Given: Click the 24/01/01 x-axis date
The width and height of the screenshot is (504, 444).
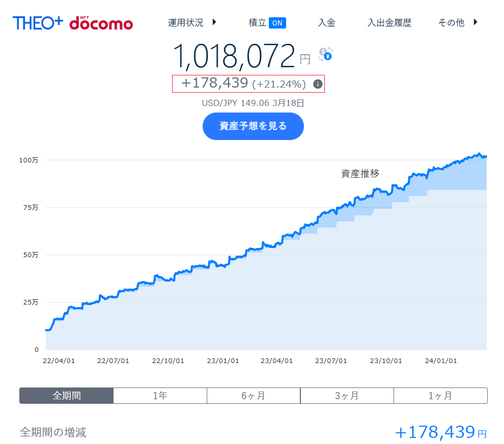Looking at the screenshot, I should pos(441,360).
